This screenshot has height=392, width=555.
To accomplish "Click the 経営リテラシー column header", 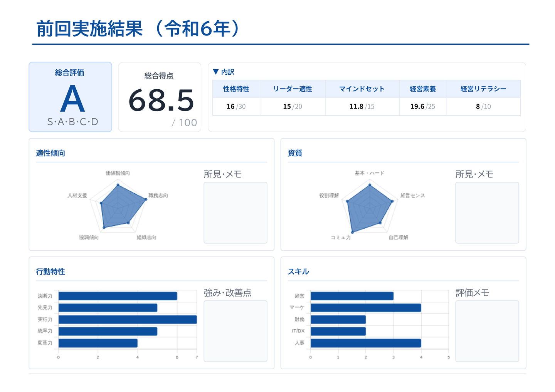I will point(483,89).
